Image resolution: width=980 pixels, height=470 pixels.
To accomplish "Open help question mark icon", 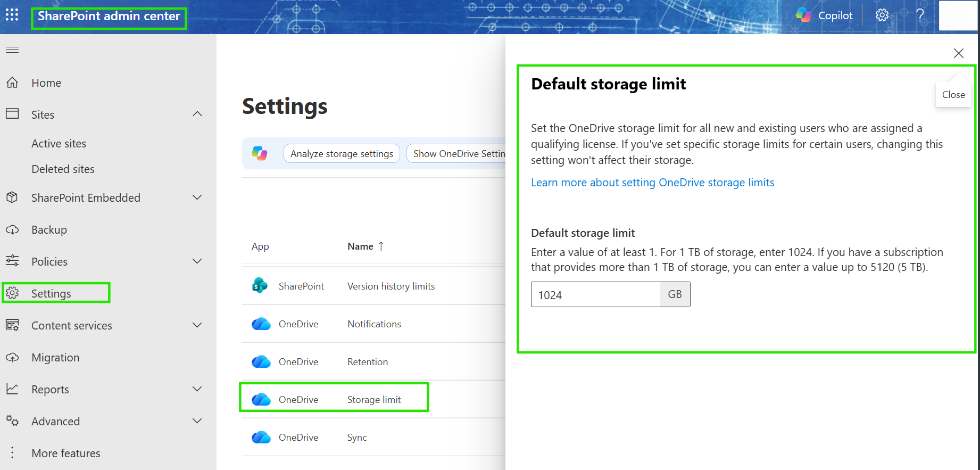I will (x=920, y=15).
